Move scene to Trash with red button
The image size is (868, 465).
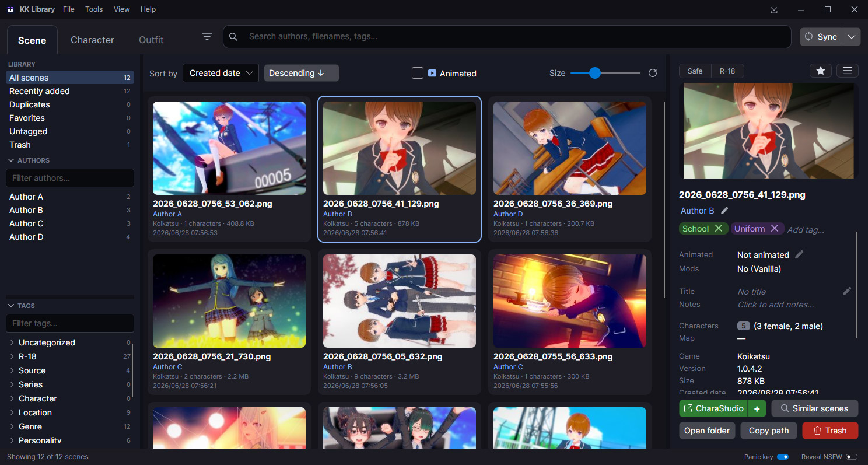pos(830,431)
